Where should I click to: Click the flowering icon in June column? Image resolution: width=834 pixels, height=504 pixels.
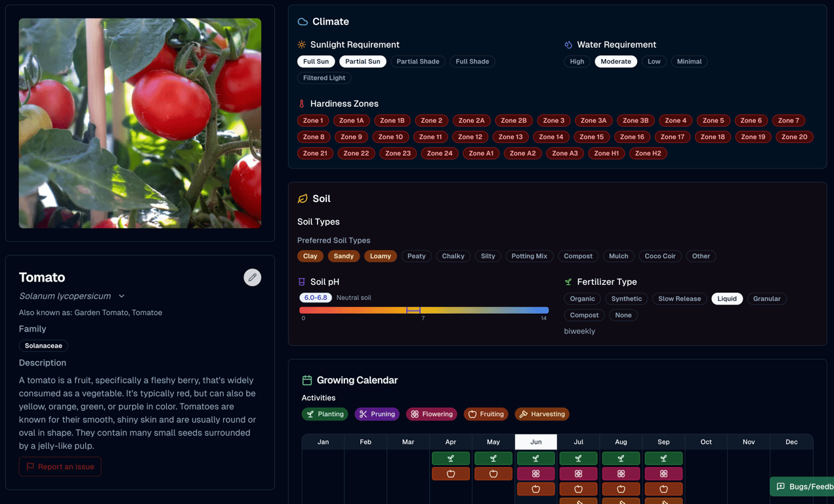(x=536, y=473)
